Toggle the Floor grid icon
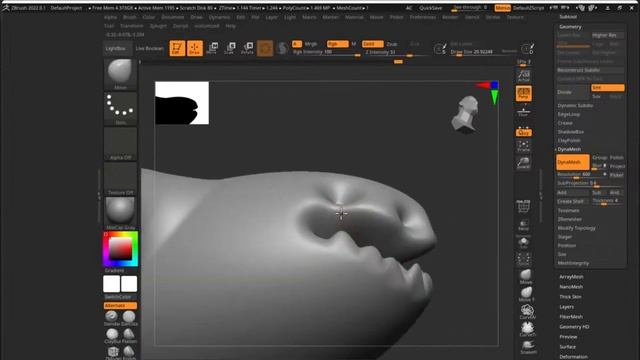 tap(524, 111)
